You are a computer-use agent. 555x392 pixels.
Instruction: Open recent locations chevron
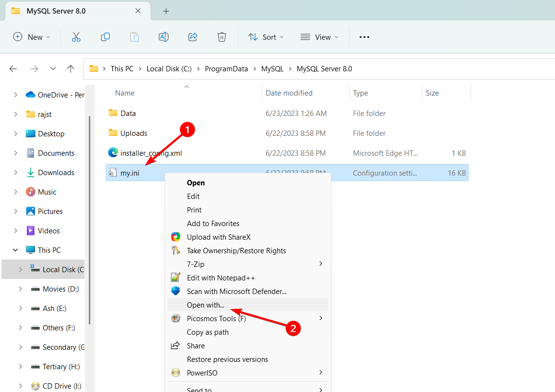(53, 68)
